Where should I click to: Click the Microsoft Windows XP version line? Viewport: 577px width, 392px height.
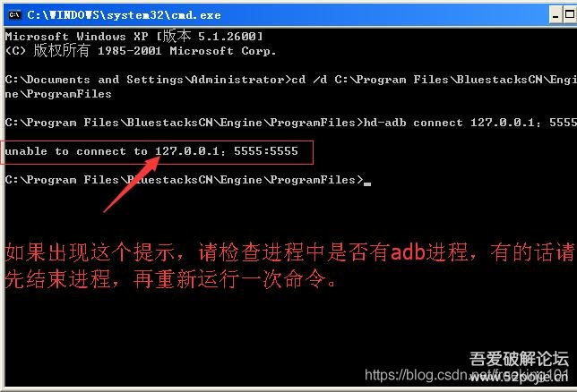(x=134, y=36)
